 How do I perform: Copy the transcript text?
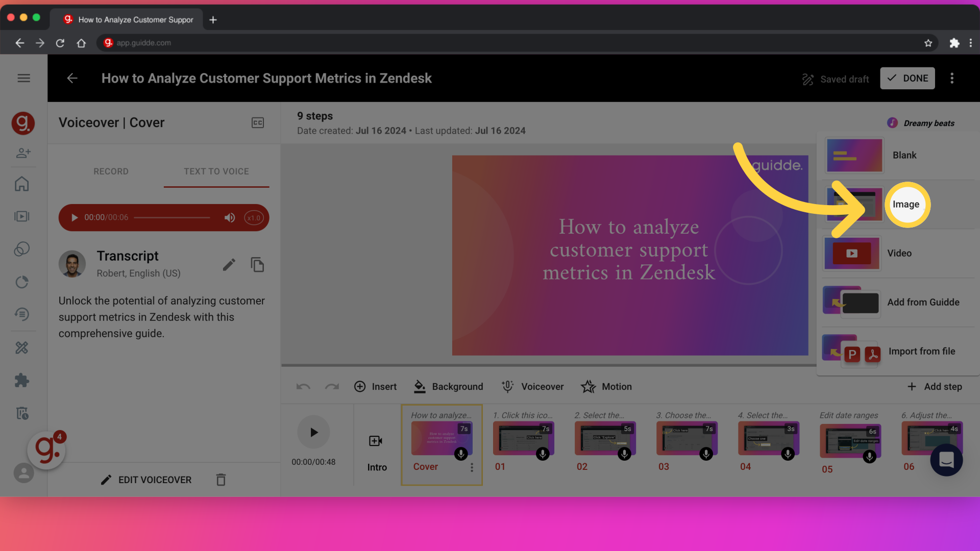[257, 265]
